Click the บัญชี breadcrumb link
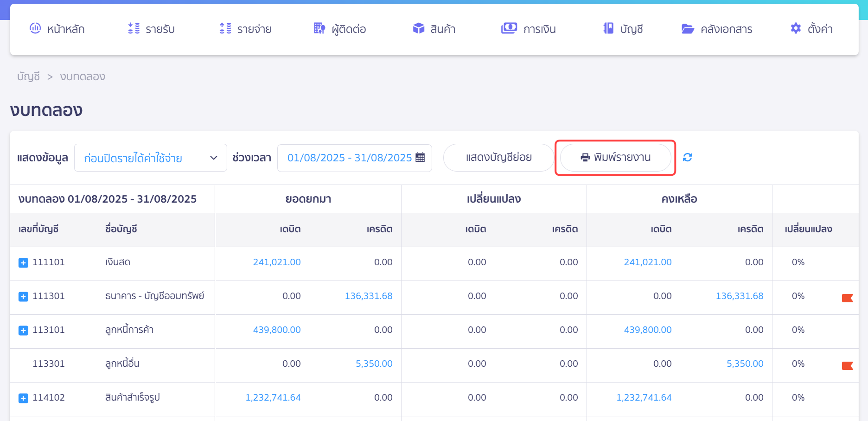 (28, 77)
